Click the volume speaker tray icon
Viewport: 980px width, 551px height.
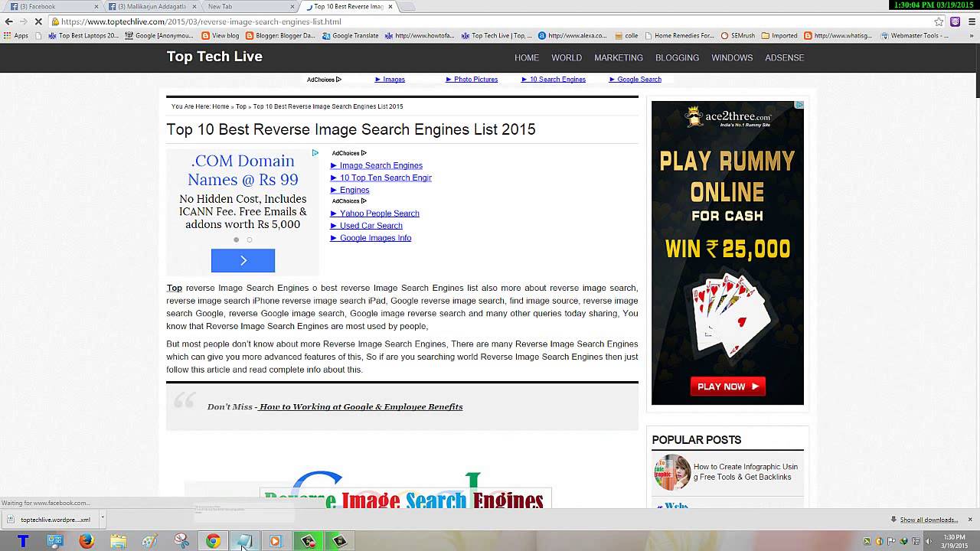(930, 541)
